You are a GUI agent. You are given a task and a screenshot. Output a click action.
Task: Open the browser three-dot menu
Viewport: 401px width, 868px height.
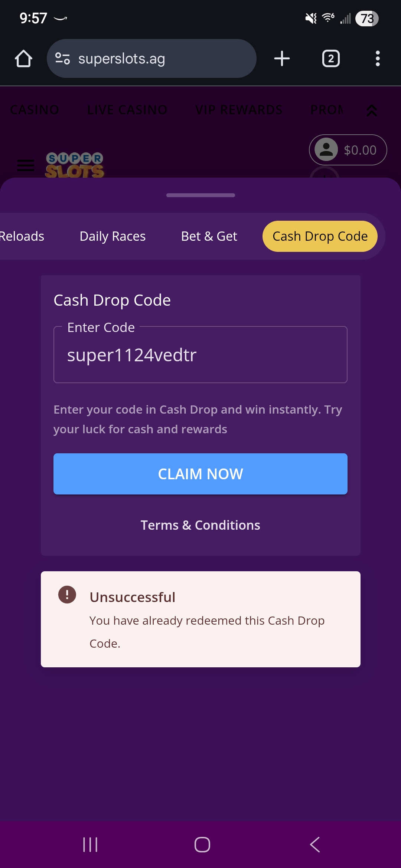pos(378,59)
